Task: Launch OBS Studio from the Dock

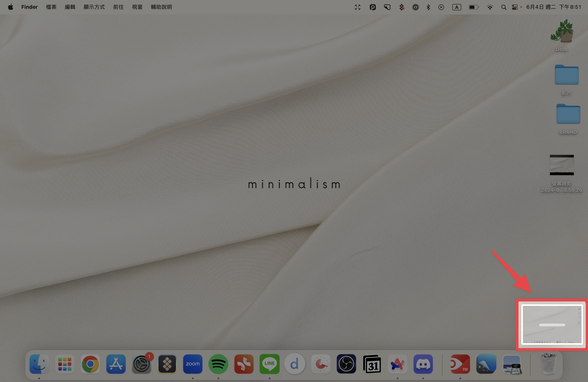Action: pos(346,364)
